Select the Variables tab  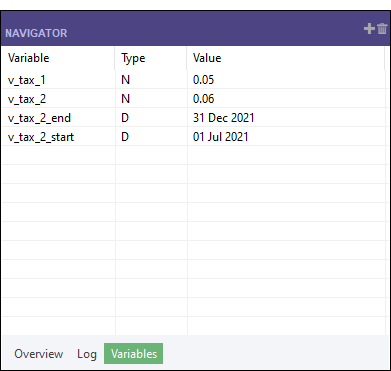coord(134,353)
